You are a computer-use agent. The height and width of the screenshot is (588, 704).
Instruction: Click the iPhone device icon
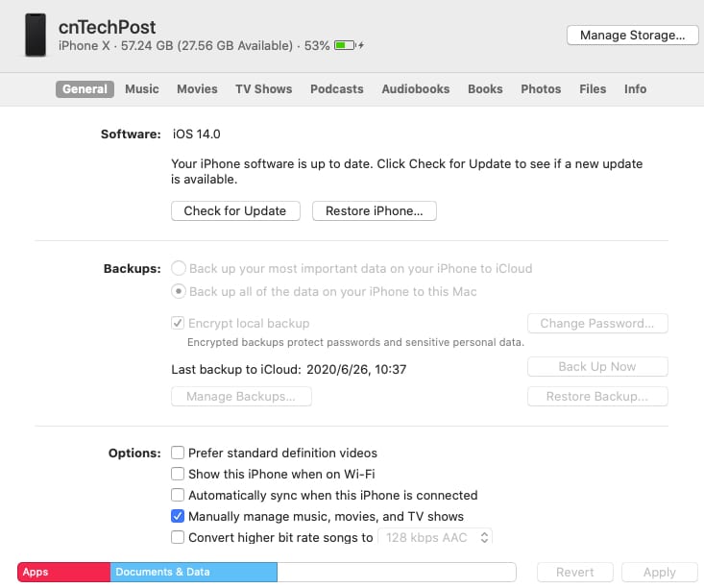36,35
